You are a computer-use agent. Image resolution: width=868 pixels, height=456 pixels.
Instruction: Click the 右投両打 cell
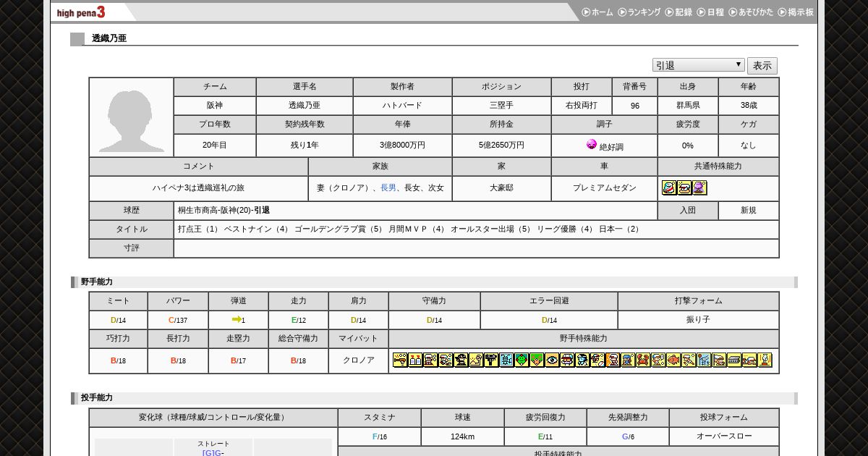pos(582,106)
